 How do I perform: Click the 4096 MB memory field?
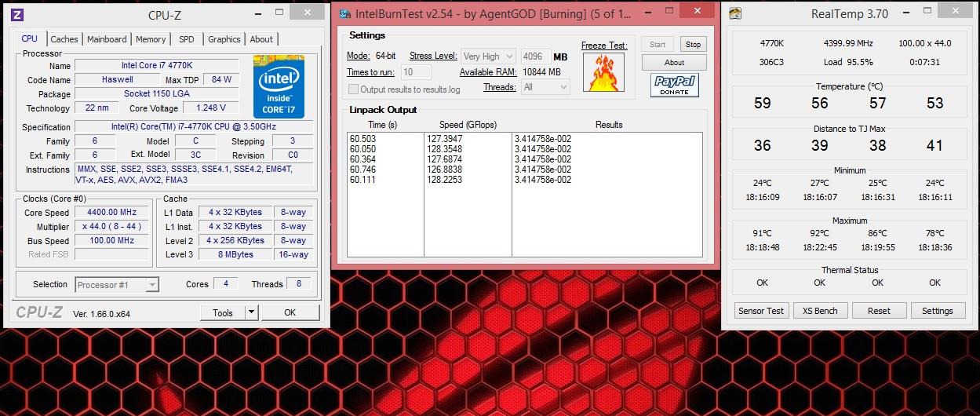535,57
